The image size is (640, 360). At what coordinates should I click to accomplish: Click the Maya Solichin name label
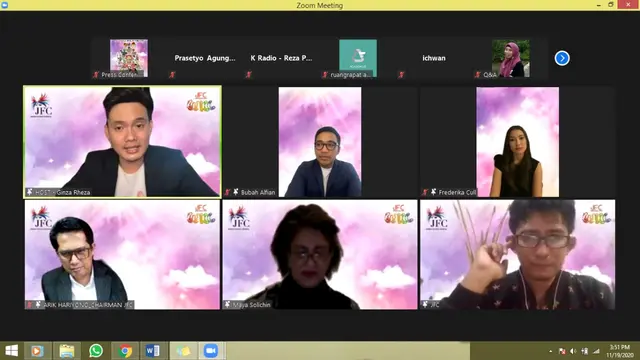point(251,305)
